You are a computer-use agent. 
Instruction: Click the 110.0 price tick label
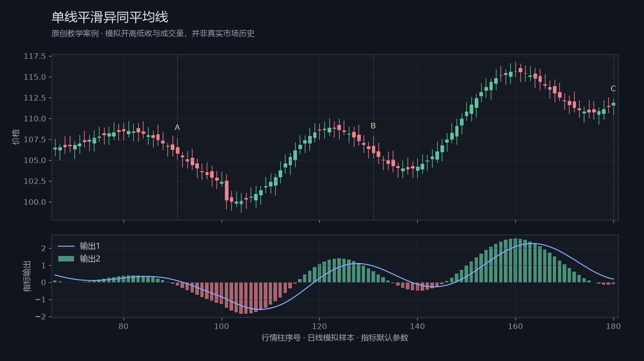tap(35, 118)
